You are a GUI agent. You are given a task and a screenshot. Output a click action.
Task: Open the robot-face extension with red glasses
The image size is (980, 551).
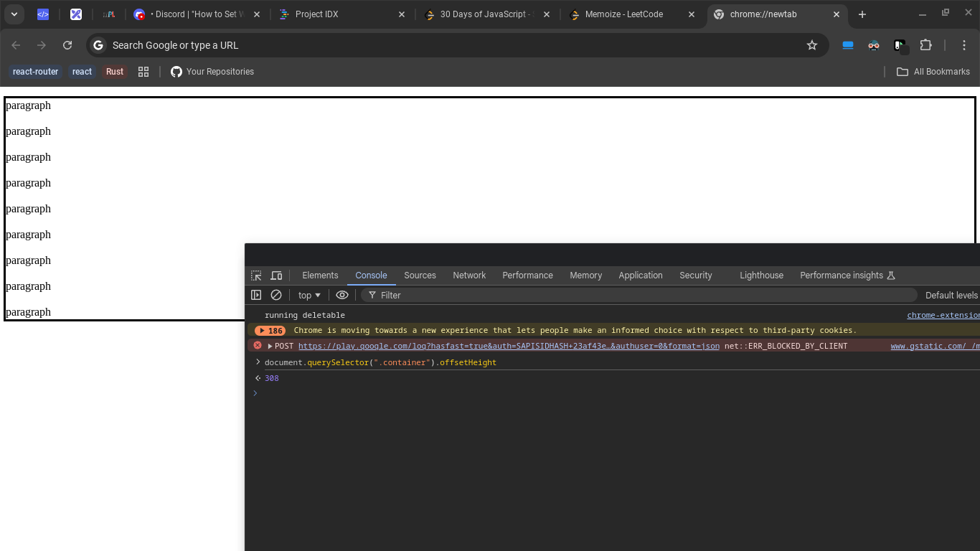click(874, 45)
